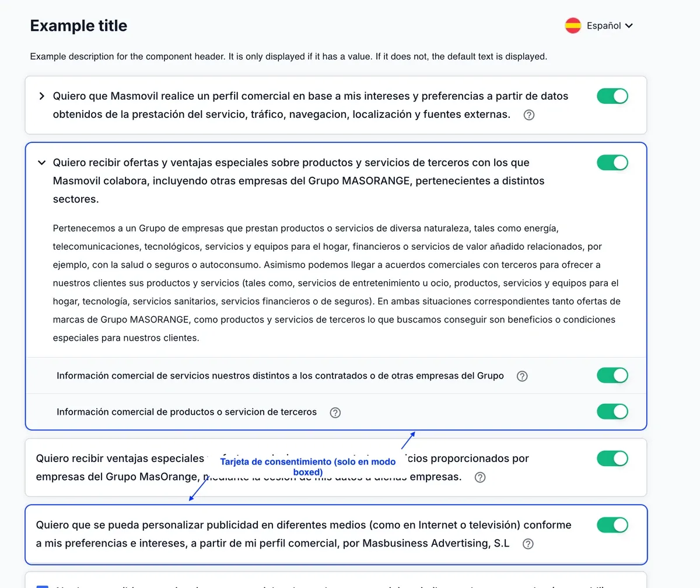Screen dimensions: 700x588
Task: Click the Spanish flag icon
Action: click(573, 26)
